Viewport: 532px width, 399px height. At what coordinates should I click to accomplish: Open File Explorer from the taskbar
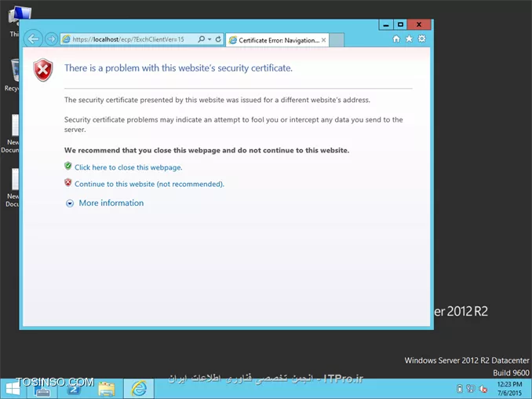(107, 389)
